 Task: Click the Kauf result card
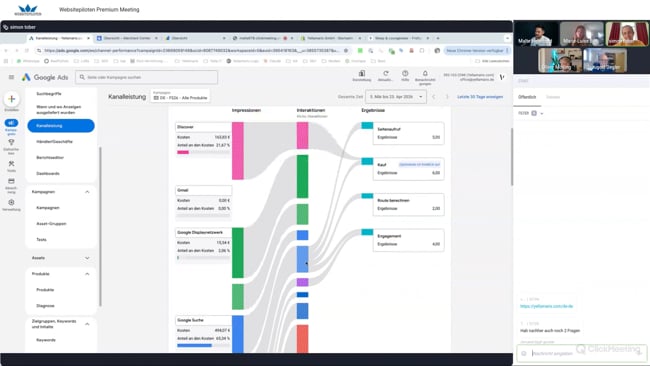(408, 169)
